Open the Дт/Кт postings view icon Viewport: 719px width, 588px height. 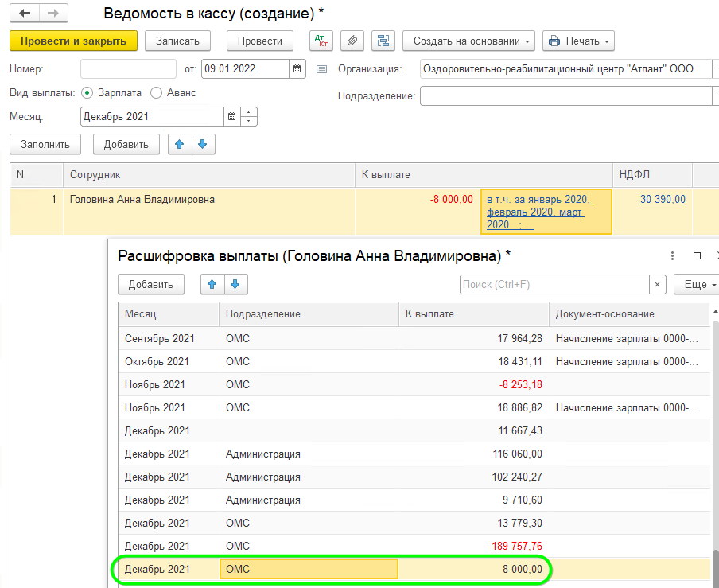(x=321, y=41)
